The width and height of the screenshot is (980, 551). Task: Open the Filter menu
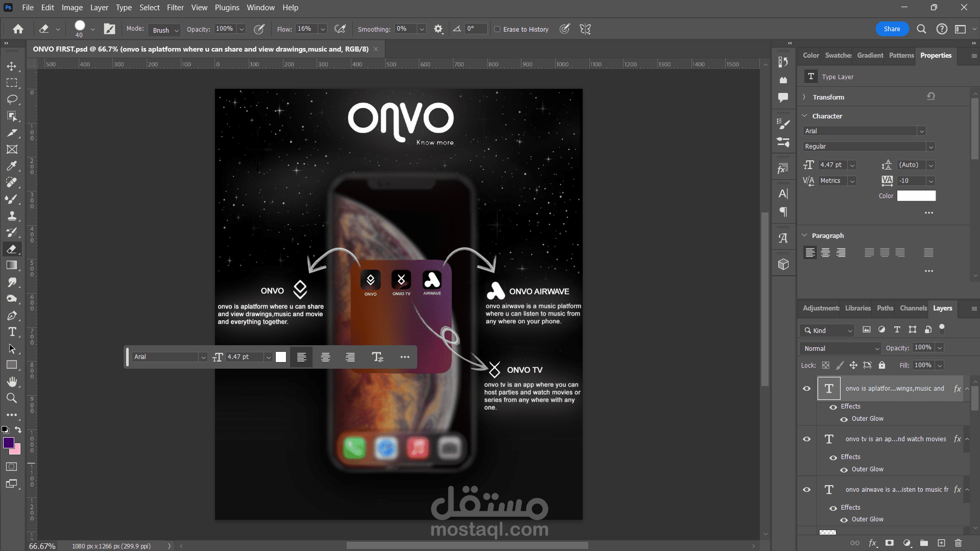(x=175, y=8)
